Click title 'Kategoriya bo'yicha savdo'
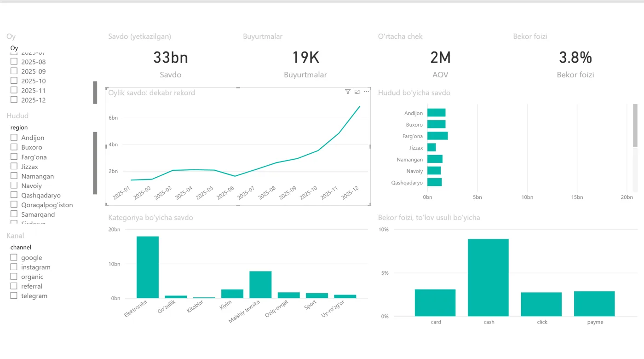The image size is (644, 359). pos(151,218)
